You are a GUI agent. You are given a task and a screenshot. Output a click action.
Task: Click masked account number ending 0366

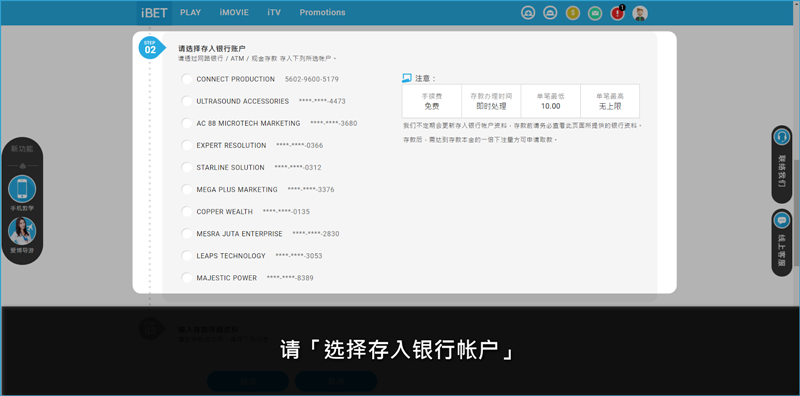(x=299, y=145)
